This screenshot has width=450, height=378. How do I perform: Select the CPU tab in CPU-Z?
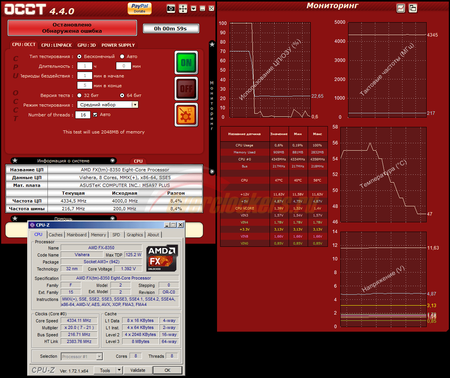38,234
